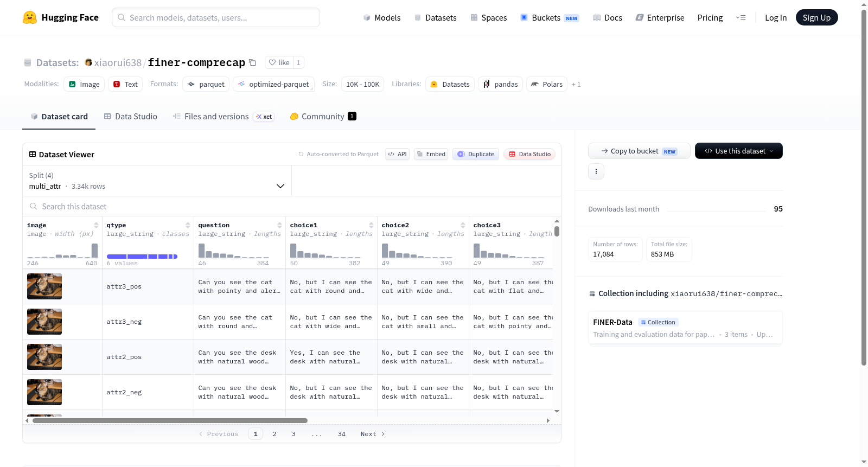Open Enterprise in the top navigation
This screenshot has width=868, height=467.
(x=660, y=17)
